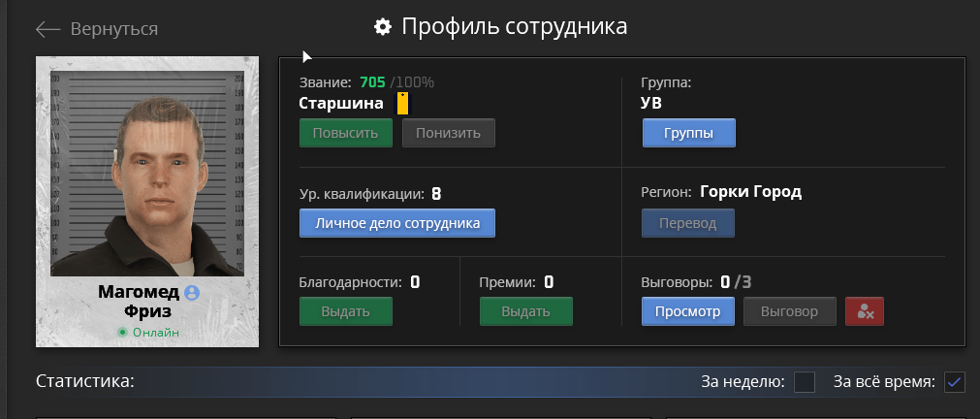980x419 pixels.
Task: Go back via Вернуться link
Action: tap(114, 29)
